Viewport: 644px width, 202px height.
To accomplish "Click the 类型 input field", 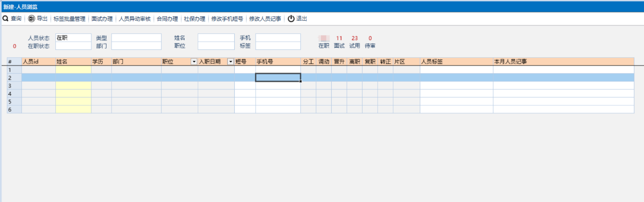I will pos(136,38).
